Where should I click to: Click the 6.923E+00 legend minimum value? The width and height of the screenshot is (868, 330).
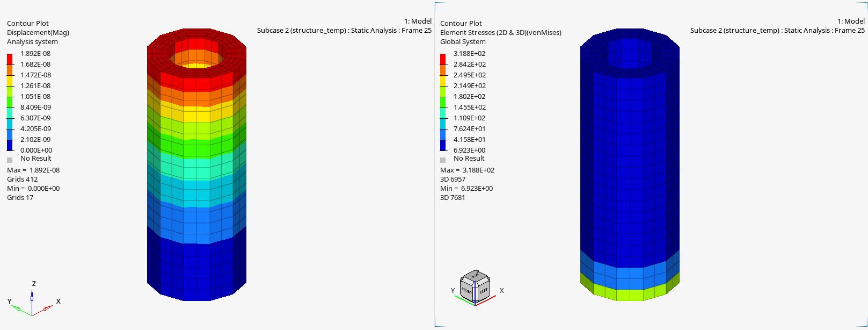point(469,150)
